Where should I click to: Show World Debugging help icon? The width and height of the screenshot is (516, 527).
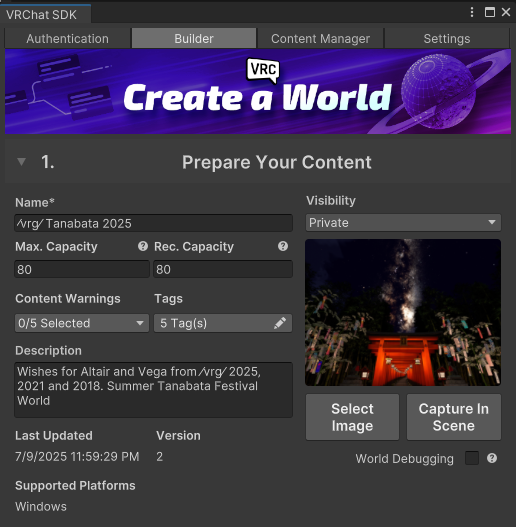[492, 458]
